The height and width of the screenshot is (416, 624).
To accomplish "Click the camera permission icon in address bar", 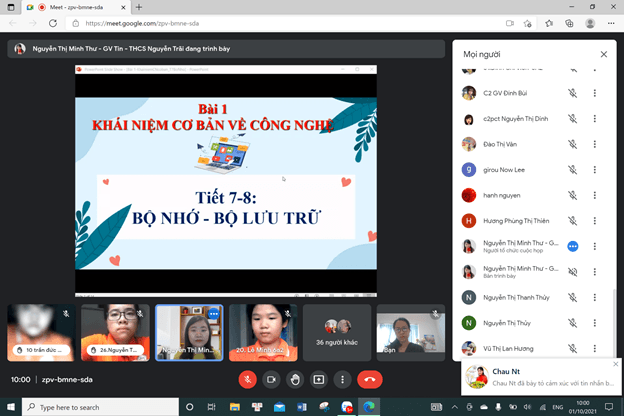I will pos(510,23).
